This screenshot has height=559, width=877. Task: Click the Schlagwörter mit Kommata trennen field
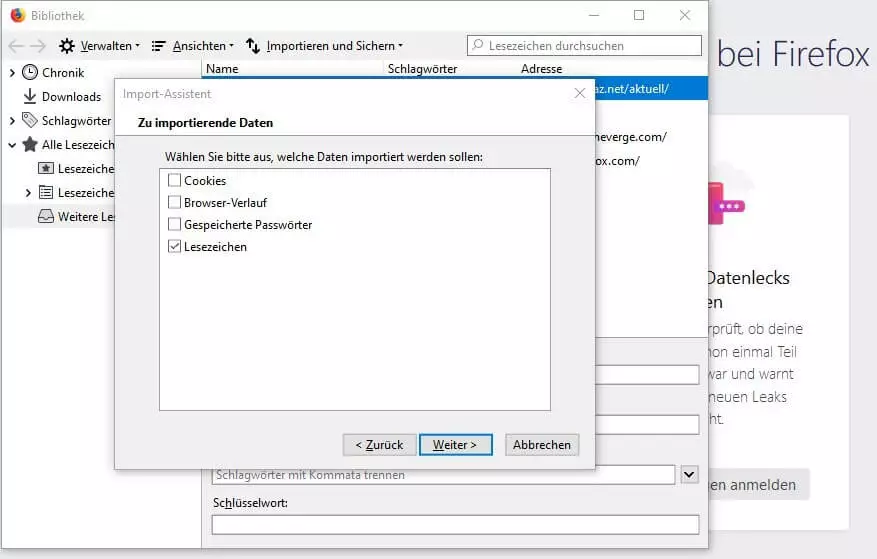pyautogui.click(x=443, y=476)
